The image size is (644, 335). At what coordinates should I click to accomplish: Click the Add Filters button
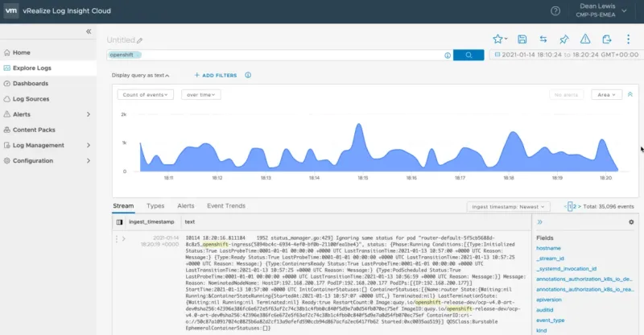point(216,75)
